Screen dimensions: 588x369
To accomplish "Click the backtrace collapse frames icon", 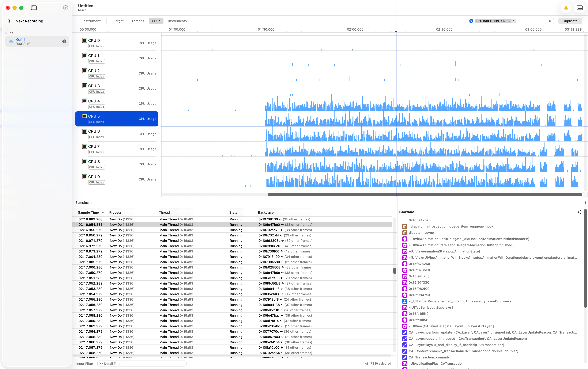I will click(578, 212).
